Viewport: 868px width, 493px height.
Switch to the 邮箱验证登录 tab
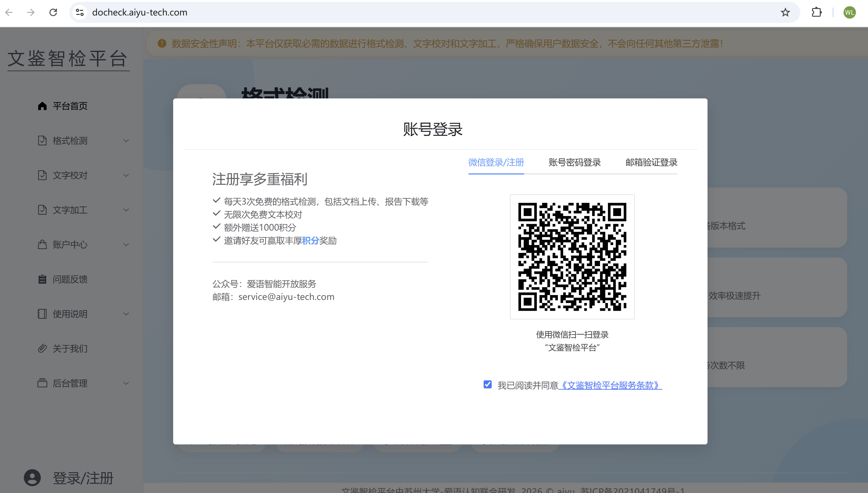pos(651,162)
